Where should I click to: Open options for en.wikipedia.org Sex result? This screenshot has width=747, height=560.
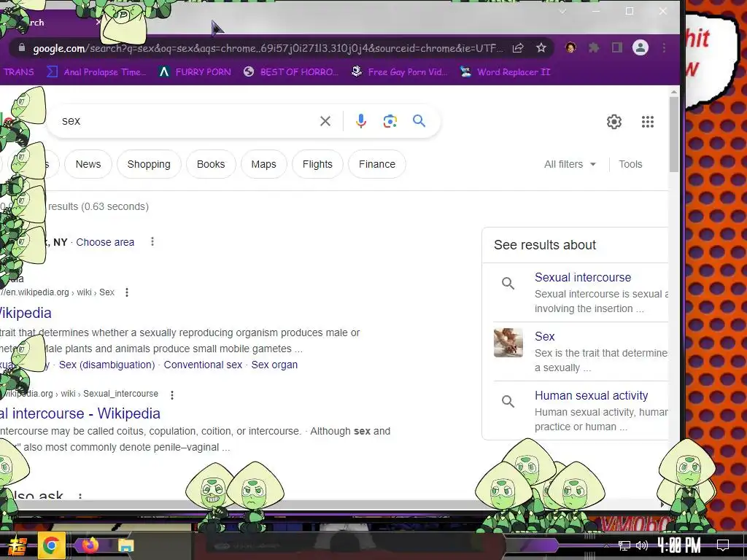pyautogui.click(x=127, y=292)
